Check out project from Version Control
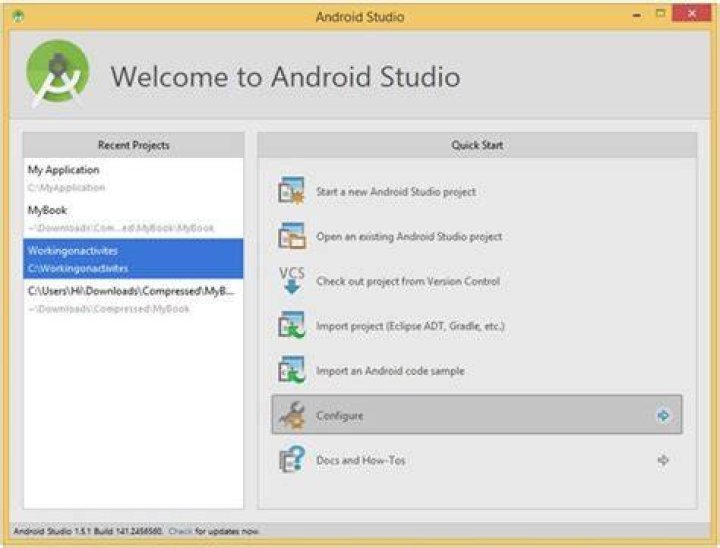 408,281
